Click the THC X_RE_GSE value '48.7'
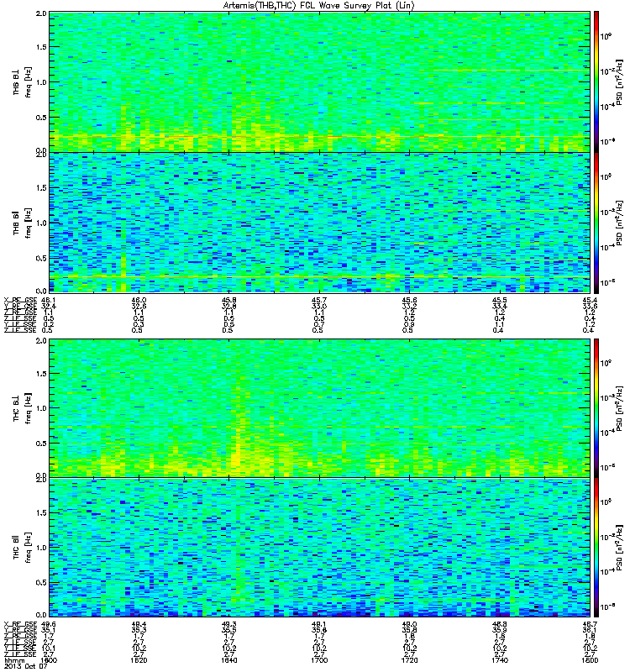630x672 pixels. [590, 624]
